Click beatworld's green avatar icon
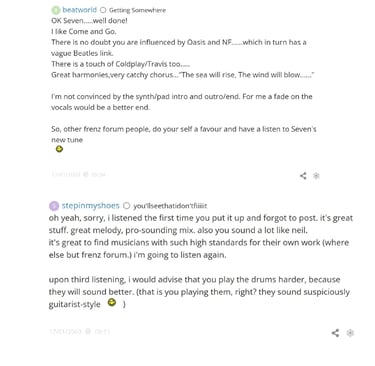375x366 pixels. pyautogui.click(x=56, y=10)
